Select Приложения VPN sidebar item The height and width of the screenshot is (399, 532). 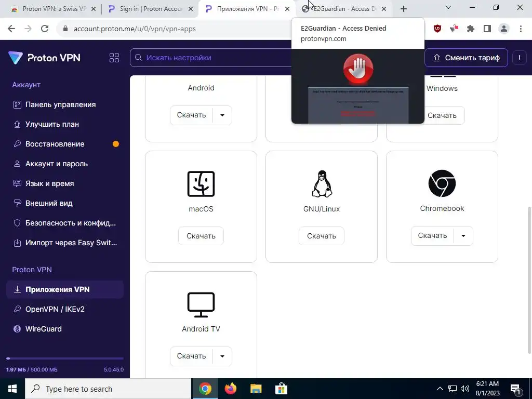tap(65, 289)
